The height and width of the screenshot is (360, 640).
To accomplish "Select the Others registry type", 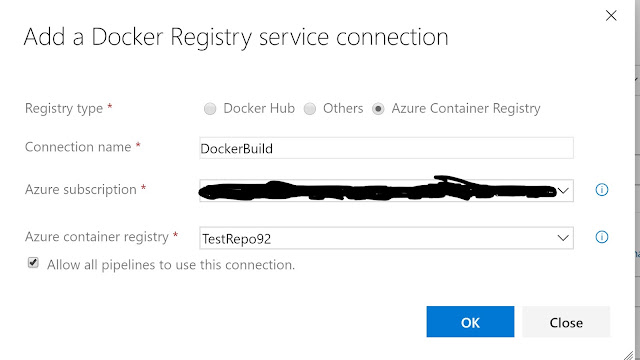I will [x=310, y=109].
